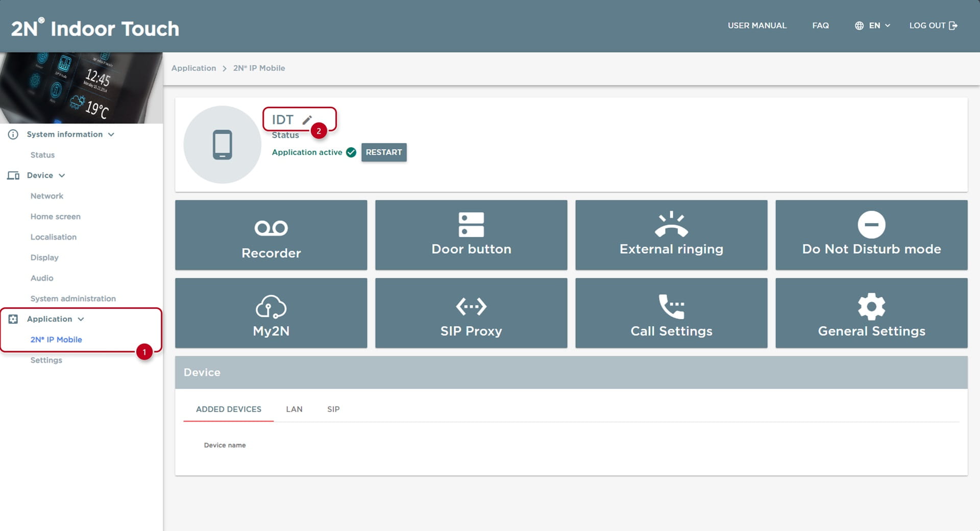Click the 2N IP Mobile breadcrumb

point(259,68)
